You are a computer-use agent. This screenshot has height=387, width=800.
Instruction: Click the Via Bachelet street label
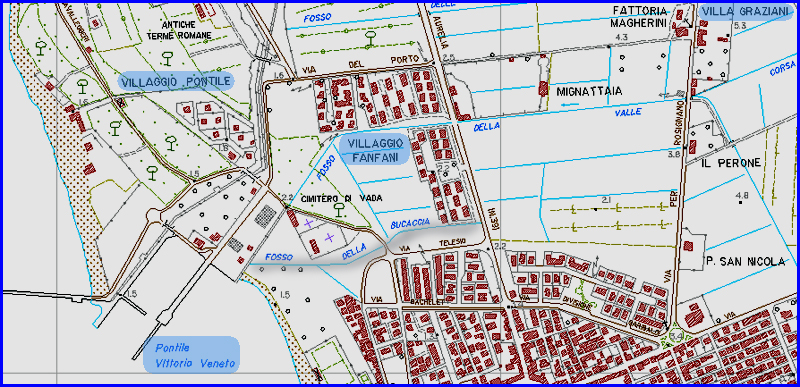pos(405,301)
